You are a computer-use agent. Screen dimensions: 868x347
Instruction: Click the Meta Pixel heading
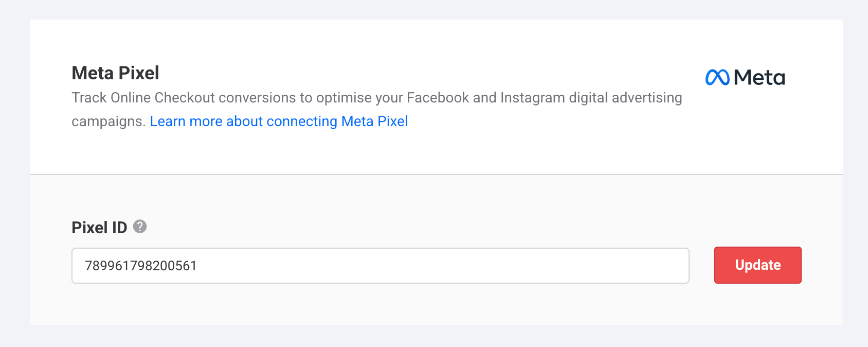pos(115,73)
